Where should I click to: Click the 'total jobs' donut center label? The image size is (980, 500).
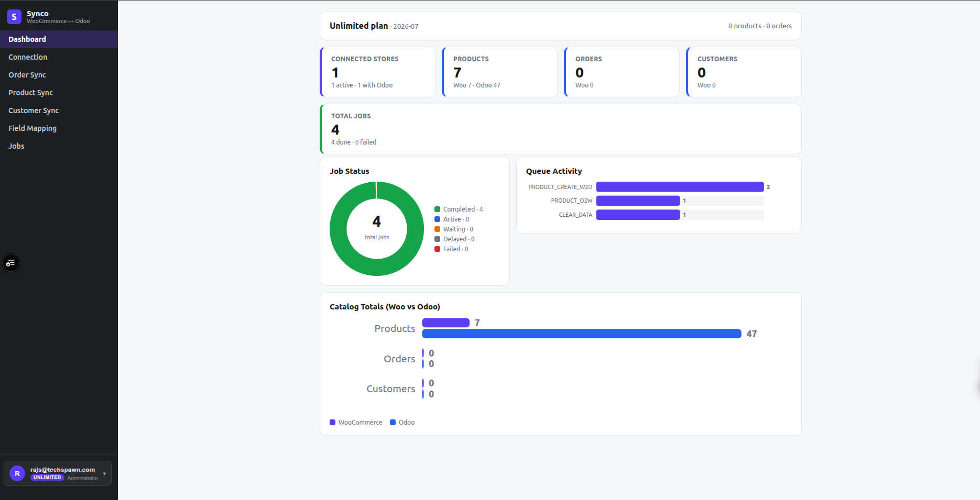tap(377, 237)
